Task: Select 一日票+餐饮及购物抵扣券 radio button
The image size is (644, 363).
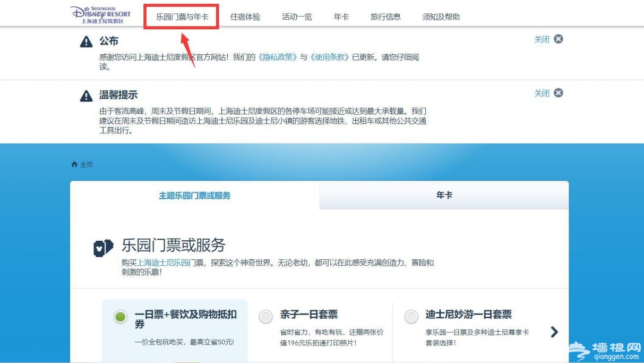Action: pos(121,317)
